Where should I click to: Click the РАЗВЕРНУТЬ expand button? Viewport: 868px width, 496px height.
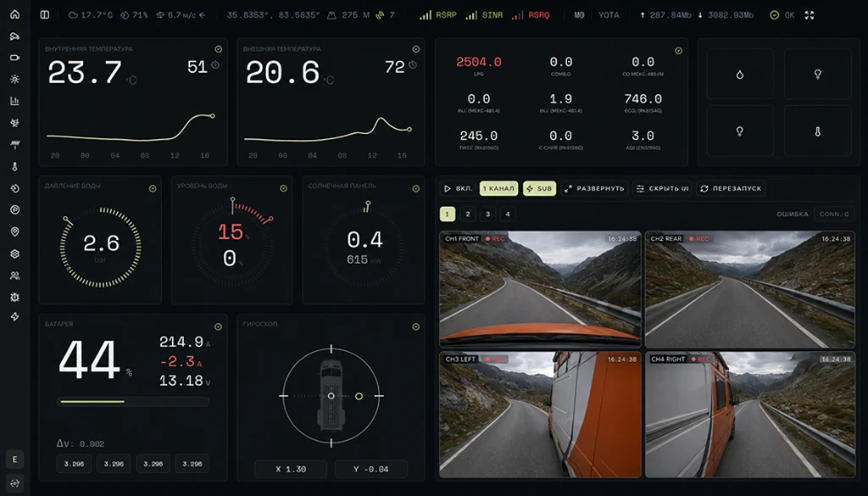click(594, 188)
